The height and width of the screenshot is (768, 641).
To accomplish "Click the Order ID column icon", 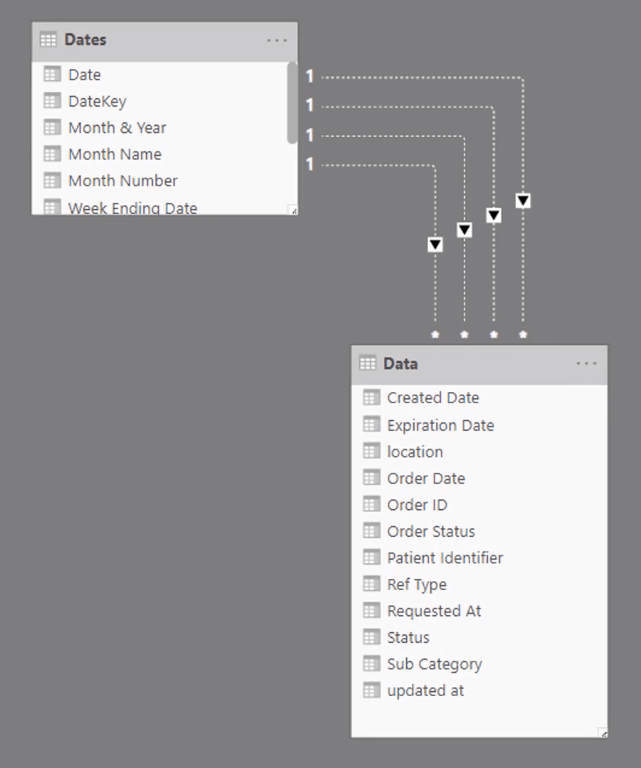I will point(371,504).
